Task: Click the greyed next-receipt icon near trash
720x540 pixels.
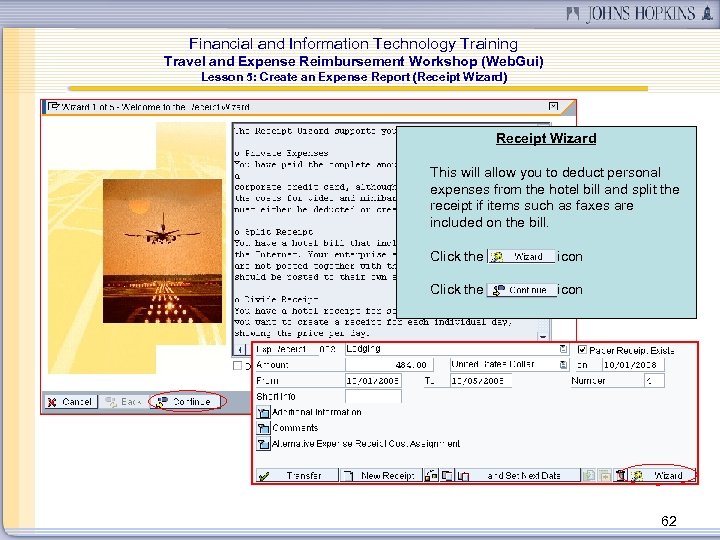Action: tap(604, 476)
